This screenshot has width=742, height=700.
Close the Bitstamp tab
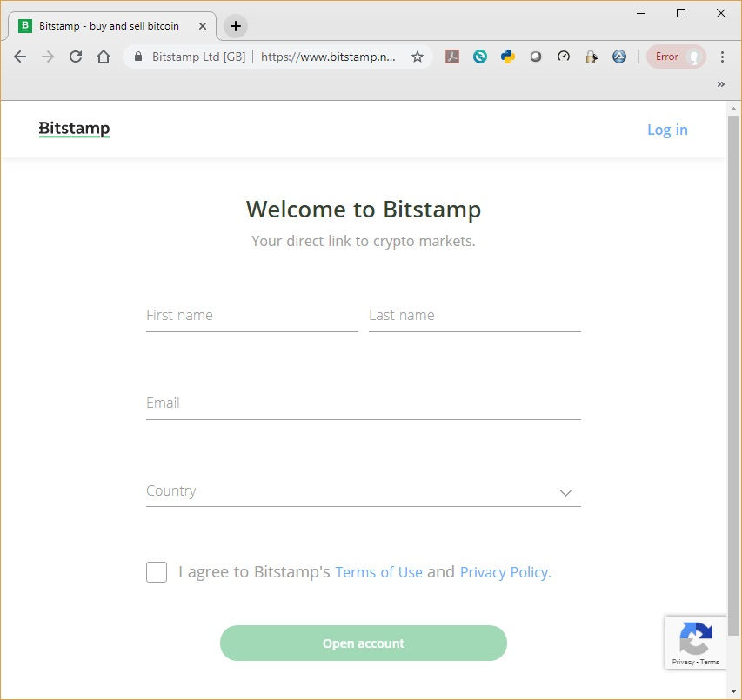tap(203, 26)
